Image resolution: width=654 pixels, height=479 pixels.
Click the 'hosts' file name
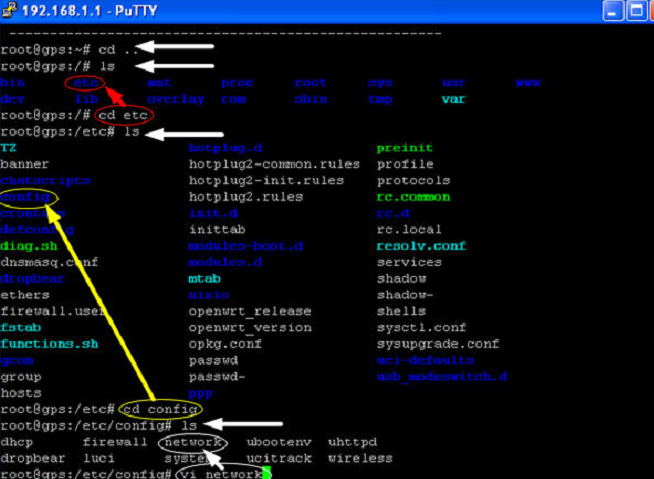pyautogui.click(x=20, y=393)
